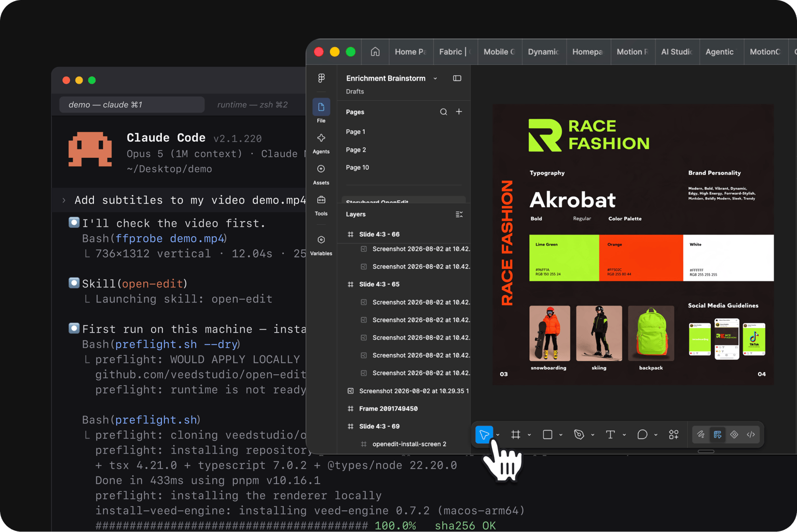
Task: Open the Move tool dropdown arrow
Action: coord(498,435)
